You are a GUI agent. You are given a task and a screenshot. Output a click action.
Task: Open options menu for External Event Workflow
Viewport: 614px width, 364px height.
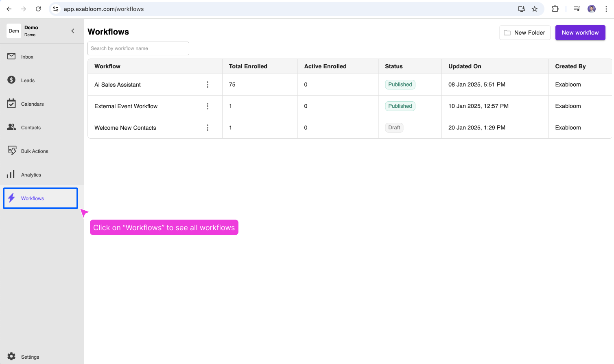click(x=208, y=106)
